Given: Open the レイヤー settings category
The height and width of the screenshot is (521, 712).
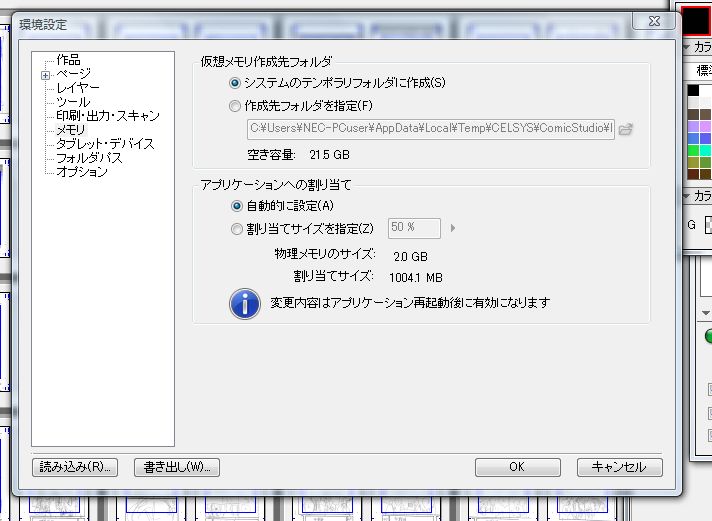Looking at the screenshot, I should tap(78, 87).
